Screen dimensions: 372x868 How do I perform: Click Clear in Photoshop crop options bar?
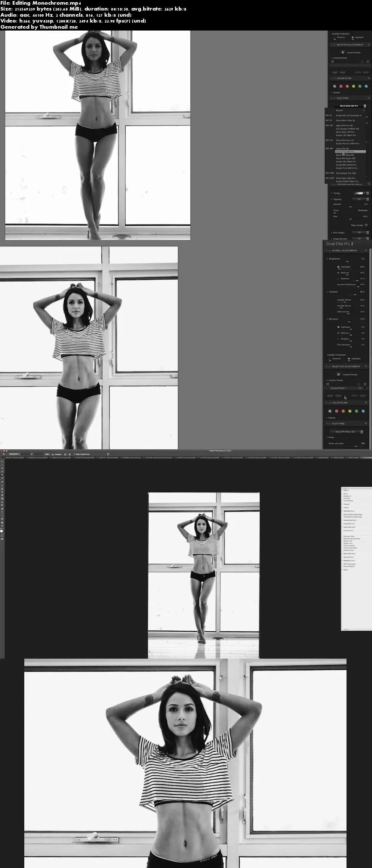click(x=47, y=454)
